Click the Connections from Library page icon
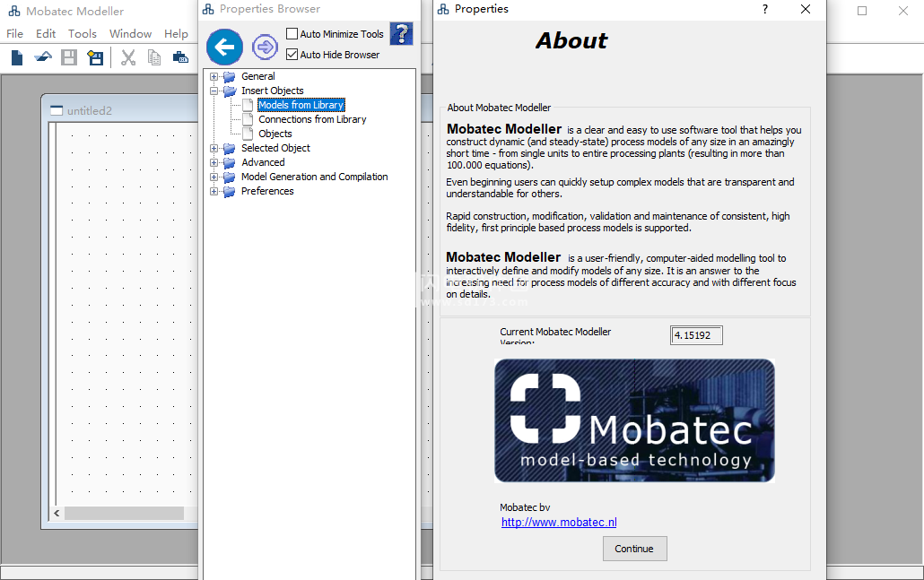The image size is (924, 580). click(x=248, y=119)
